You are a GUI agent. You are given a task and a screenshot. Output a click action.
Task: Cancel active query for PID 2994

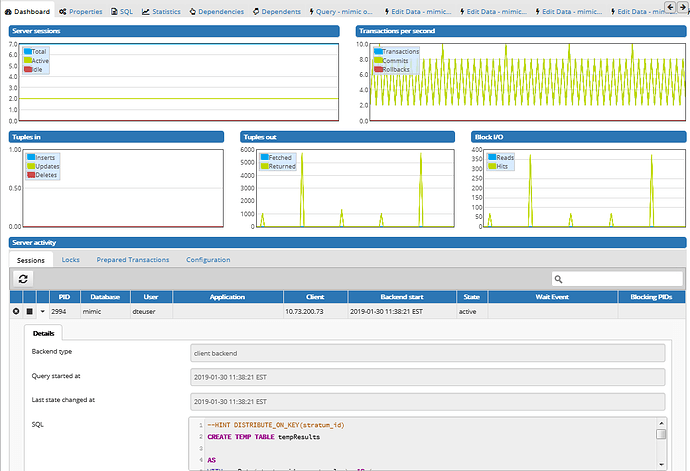pyautogui.click(x=29, y=311)
